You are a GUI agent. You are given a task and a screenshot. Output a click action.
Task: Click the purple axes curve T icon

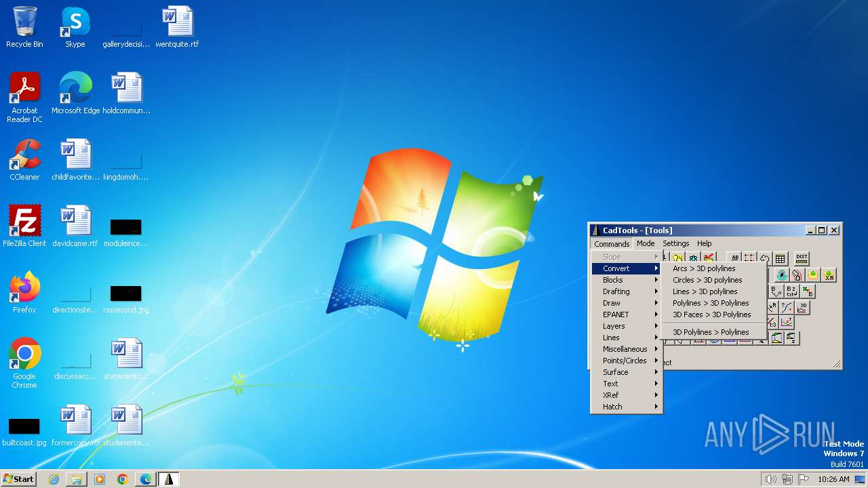point(787,322)
